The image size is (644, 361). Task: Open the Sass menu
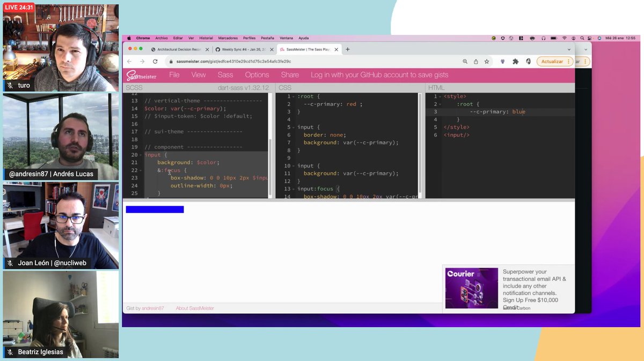225,75
